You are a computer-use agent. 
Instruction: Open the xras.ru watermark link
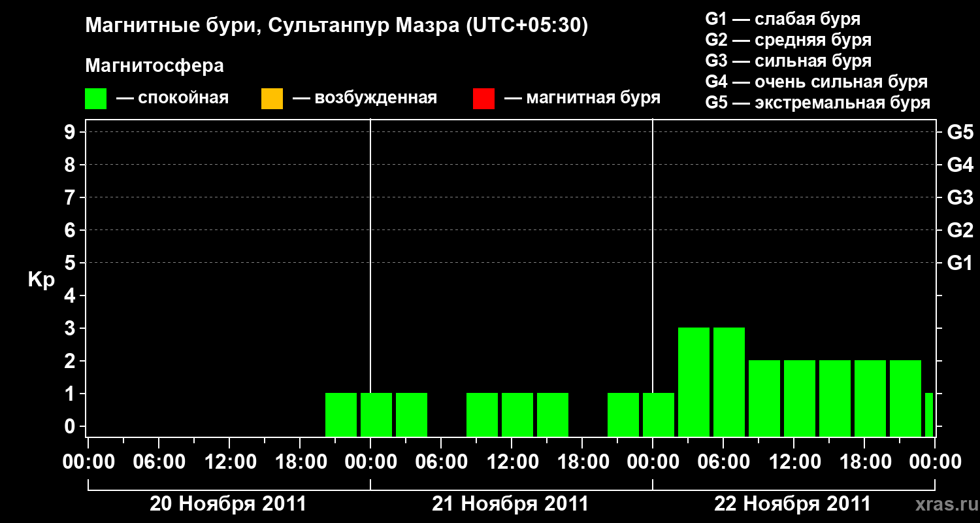pos(942,504)
